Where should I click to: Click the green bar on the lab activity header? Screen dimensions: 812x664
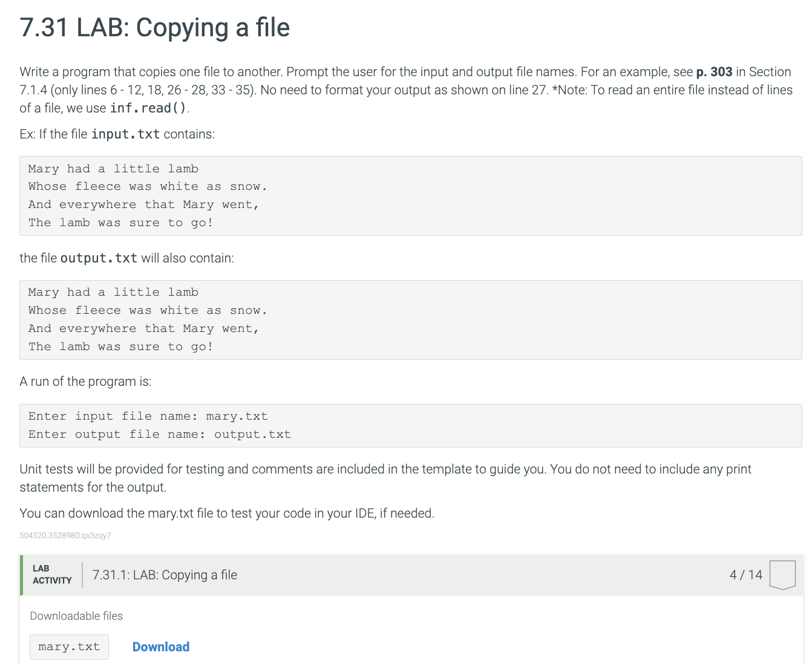21,575
